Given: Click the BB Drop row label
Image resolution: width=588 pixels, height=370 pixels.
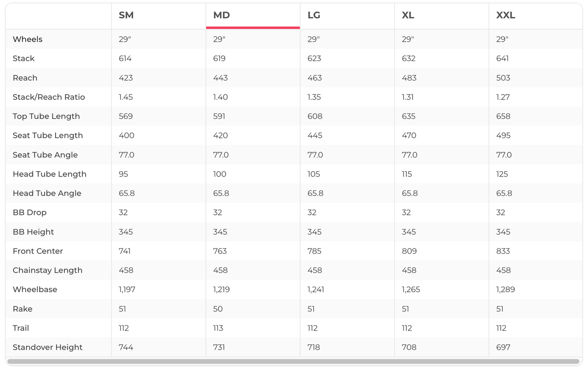Looking at the screenshot, I should point(30,212).
